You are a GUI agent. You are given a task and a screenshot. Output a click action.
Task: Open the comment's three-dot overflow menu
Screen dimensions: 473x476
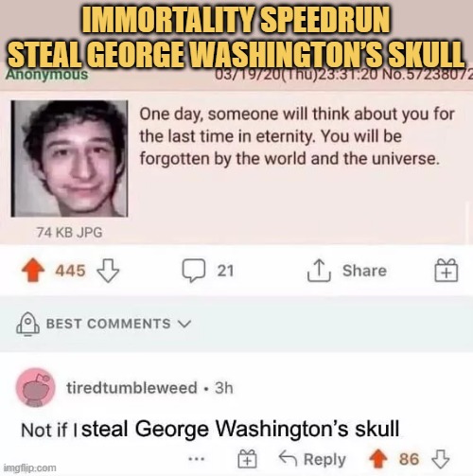[197, 459]
